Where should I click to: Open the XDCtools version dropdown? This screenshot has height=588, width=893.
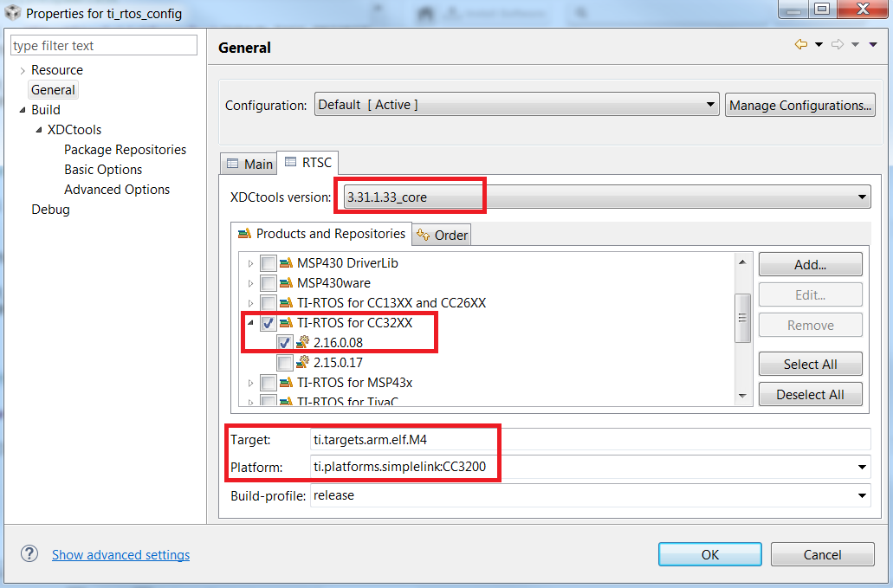click(607, 197)
